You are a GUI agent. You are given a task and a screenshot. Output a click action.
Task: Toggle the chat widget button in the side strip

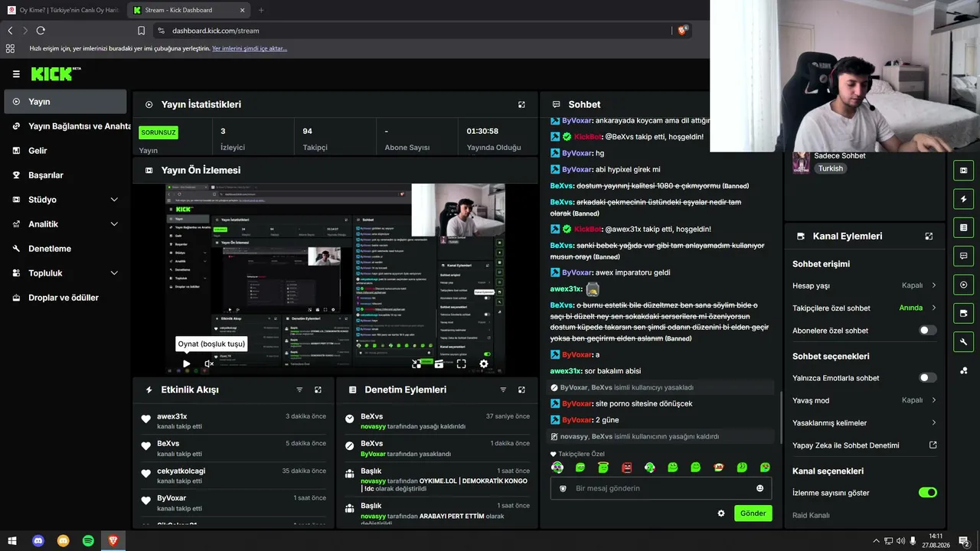pyautogui.click(x=963, y=256)
